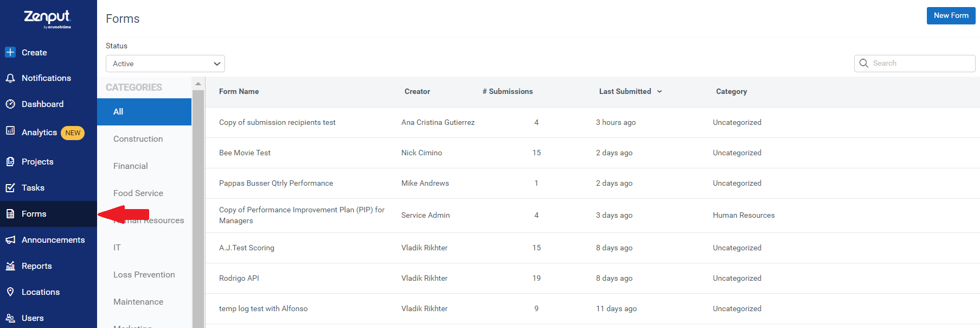The height and width of the screenshot is (328, 980).
Task: Open the Bee Movie Test form
Action: pyautogui.click(x=245, y=153)
